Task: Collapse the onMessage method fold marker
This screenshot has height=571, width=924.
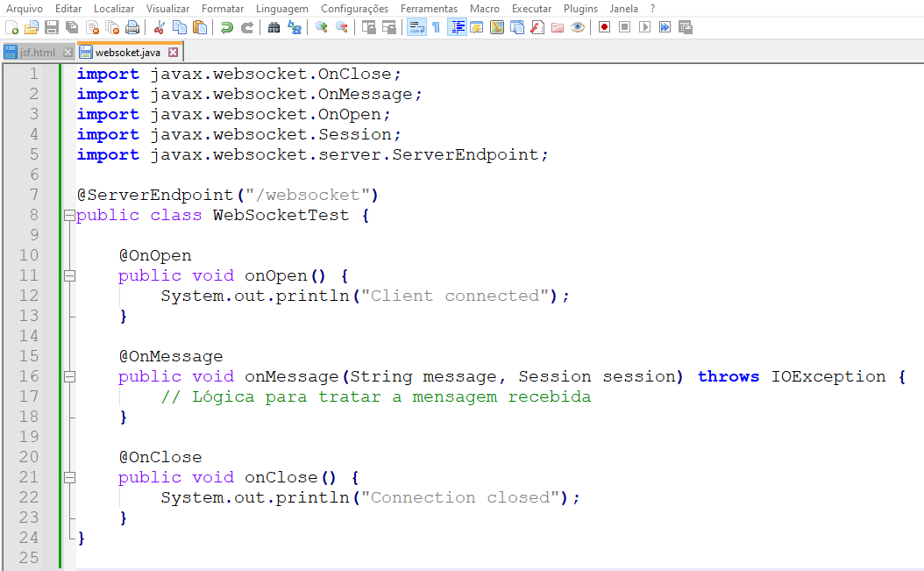Action: (x=68, y=376)
